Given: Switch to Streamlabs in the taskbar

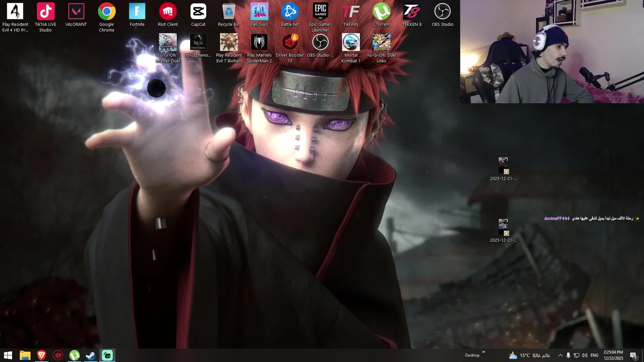Looking at the screenshot, I should (x=107, y=355).
